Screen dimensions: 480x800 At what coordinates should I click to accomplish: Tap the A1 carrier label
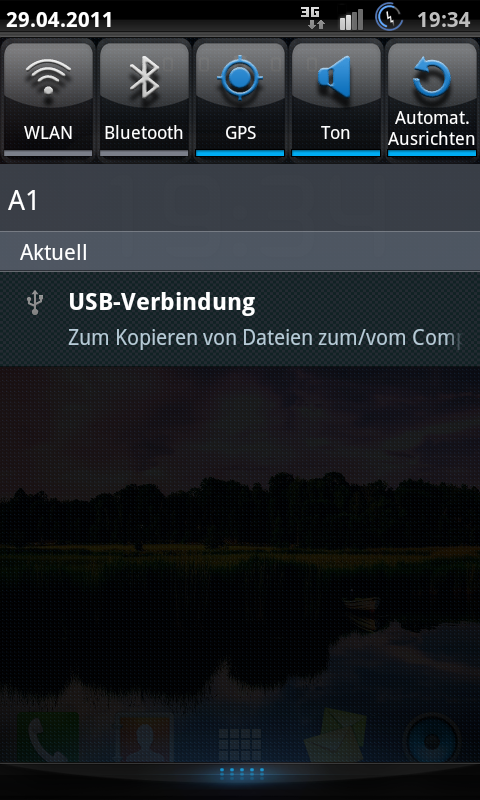point(23,201)
